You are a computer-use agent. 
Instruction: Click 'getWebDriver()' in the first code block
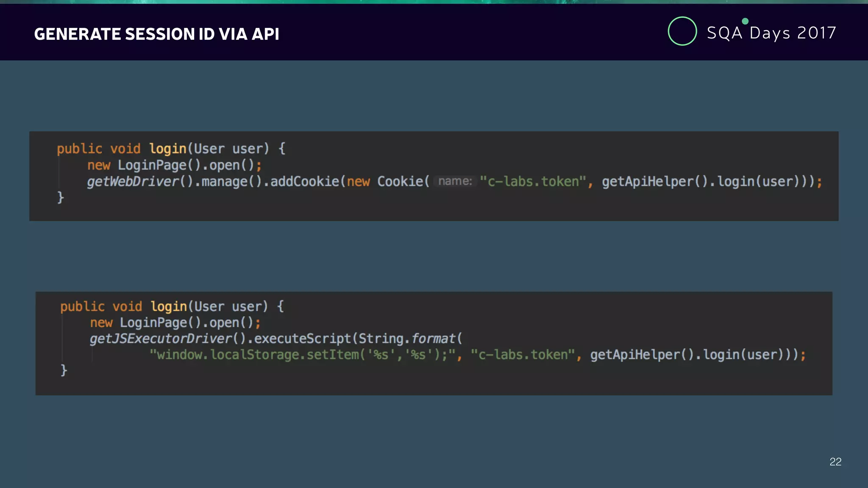[140, 181]
